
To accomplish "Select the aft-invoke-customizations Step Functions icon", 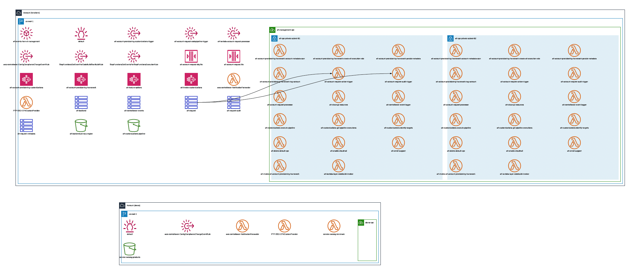I will [x=191, y=79].
